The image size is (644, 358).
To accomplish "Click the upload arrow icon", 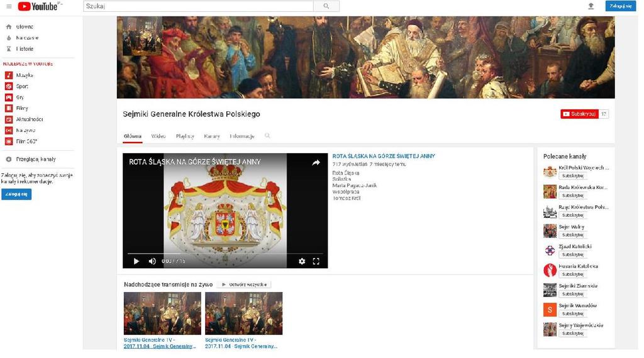I will click(x=591, y=6).
